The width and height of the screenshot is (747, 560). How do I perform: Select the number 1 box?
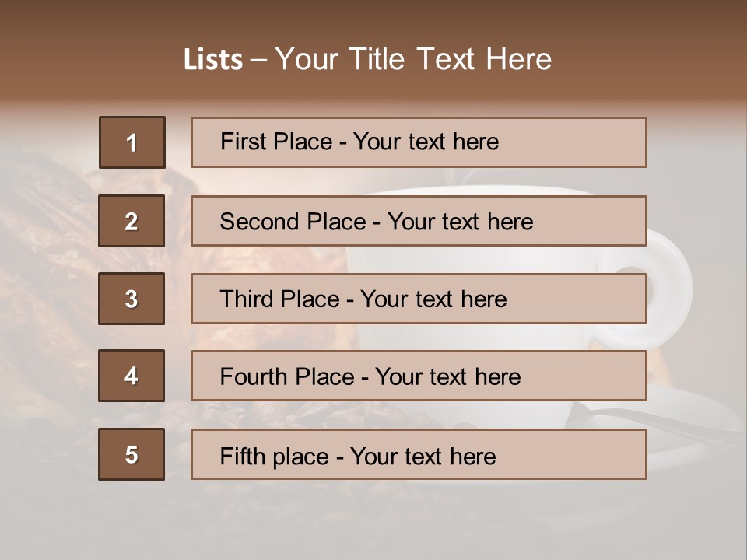[132, 142]
